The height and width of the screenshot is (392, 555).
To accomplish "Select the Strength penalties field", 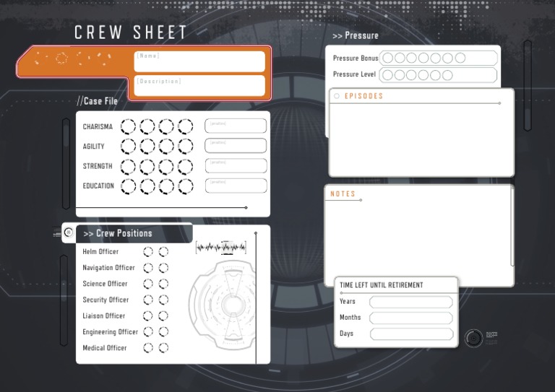I will (x=236, y=166).
